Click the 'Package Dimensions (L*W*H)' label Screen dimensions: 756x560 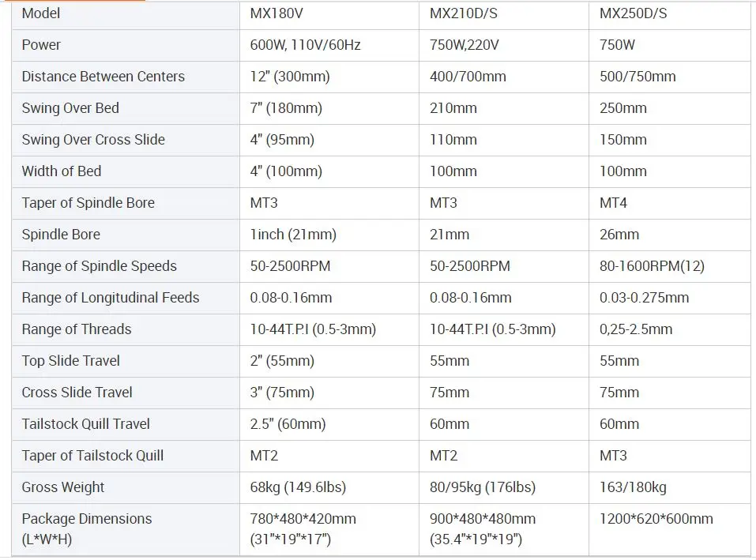(x=87, y=529)
